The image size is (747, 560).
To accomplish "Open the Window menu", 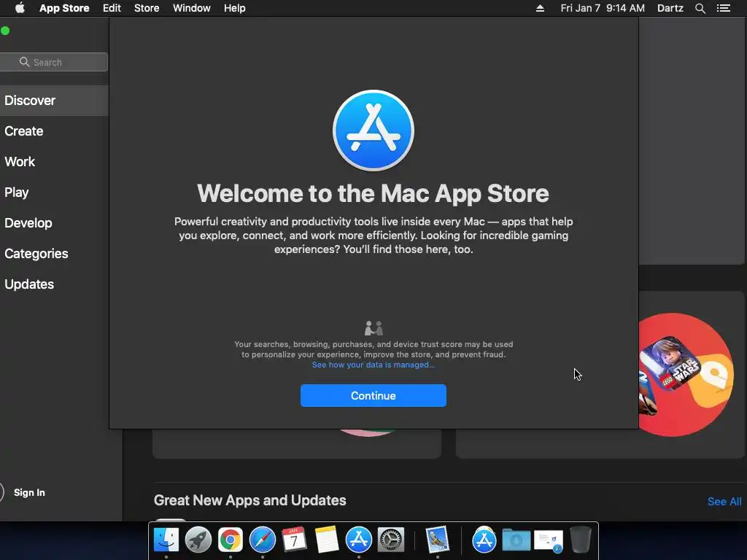I will point(192,8).
